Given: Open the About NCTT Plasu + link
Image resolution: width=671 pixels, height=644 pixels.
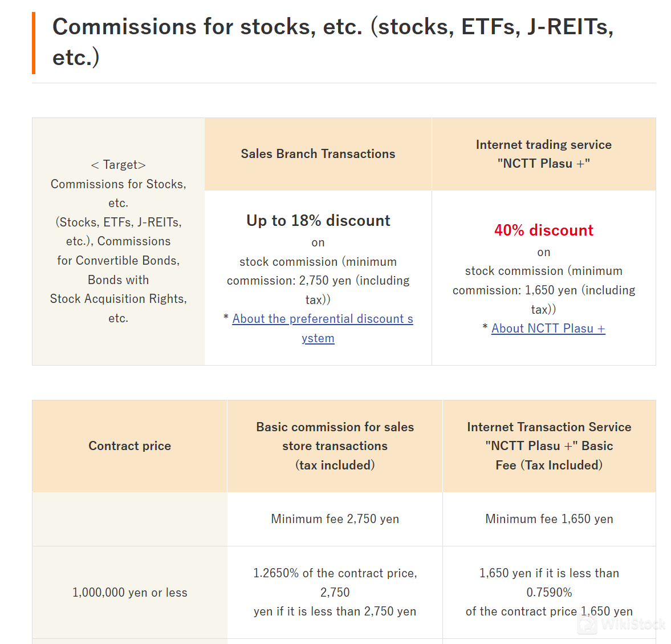Looking at the screenshot, I should 548,329.
